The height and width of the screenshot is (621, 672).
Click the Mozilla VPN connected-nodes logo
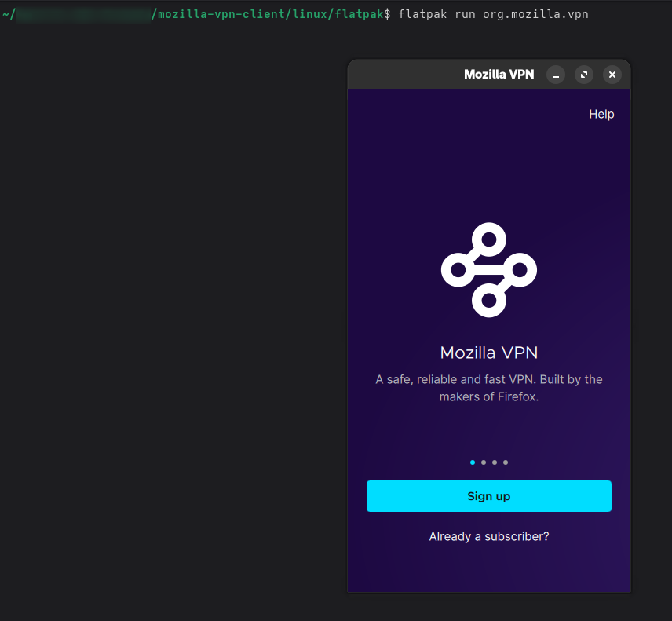pyautogui.click(x=489, y=270)
